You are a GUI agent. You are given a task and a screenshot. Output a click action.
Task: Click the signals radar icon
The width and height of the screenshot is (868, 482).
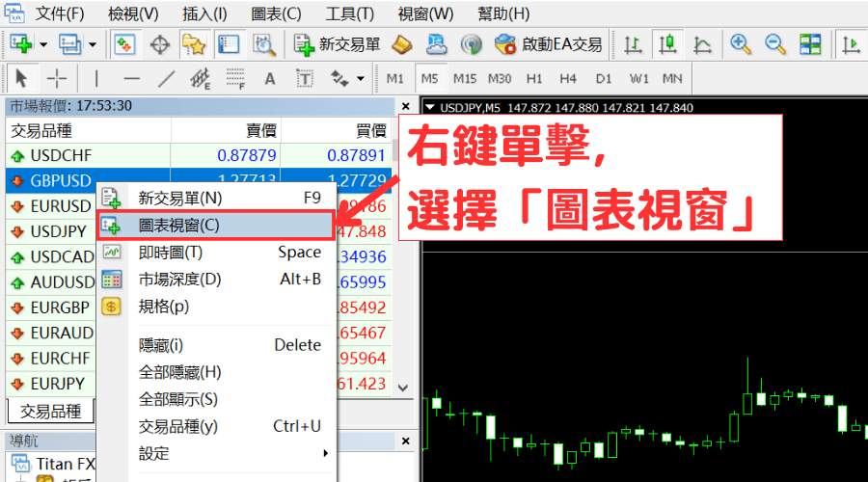[x=471, y=44]
